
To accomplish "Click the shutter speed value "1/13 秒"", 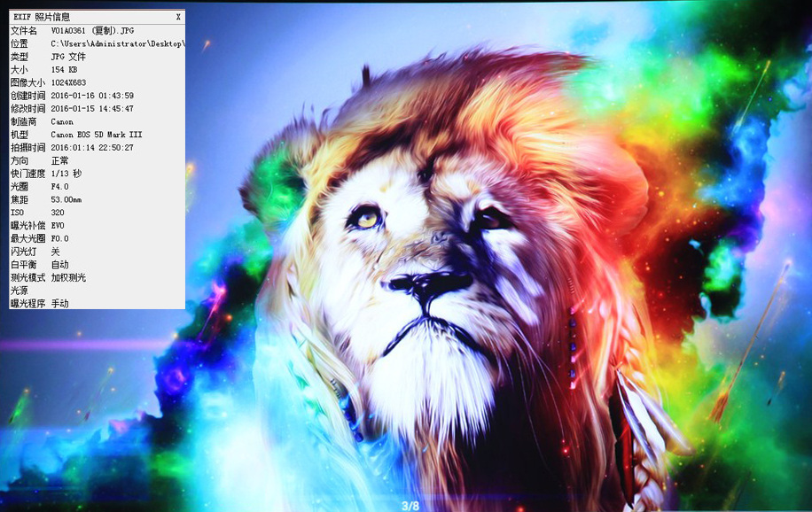I will pyautogui.click(x=66, y=174).
